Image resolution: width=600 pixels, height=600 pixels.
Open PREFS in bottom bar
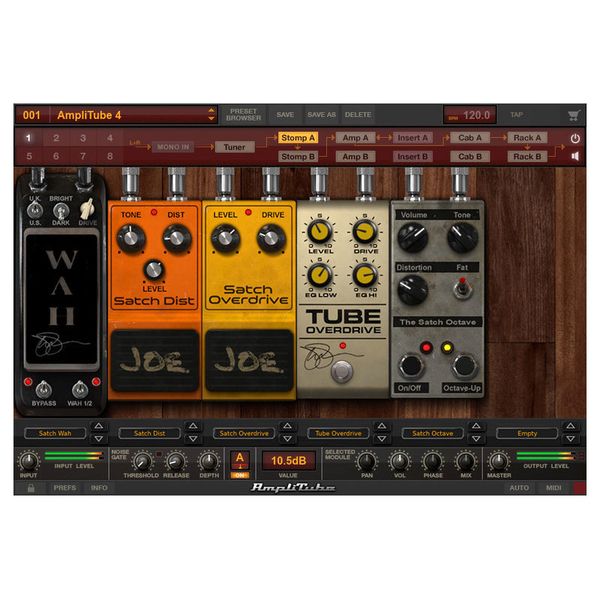click(65, 488)
